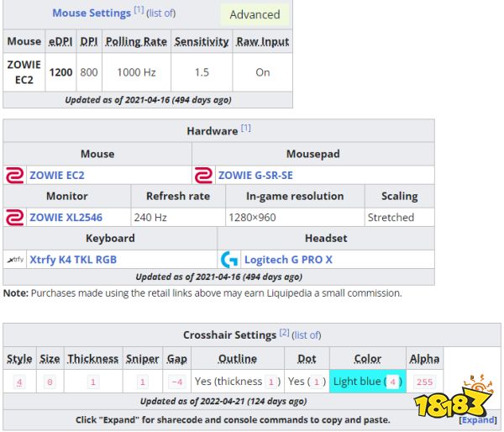
Task: Select the crosshair size value 0
Action: pyautogui.click(x=50, y=382)
